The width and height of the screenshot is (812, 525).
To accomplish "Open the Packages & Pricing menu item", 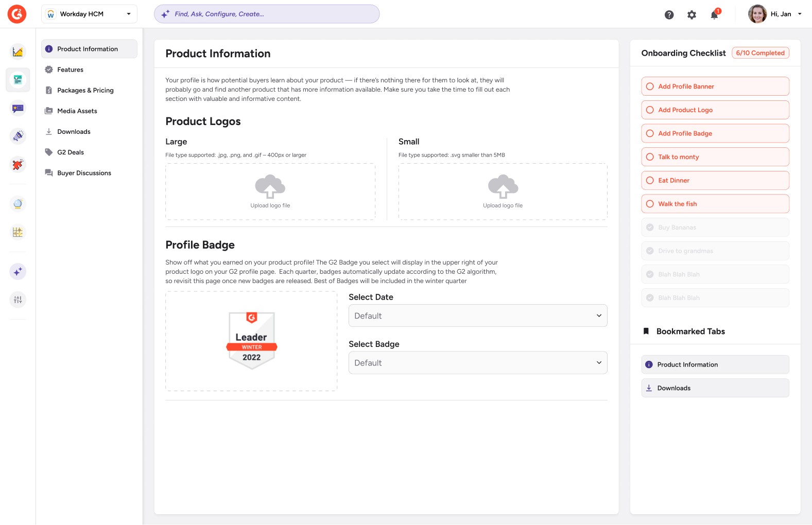I will point(85,91).
